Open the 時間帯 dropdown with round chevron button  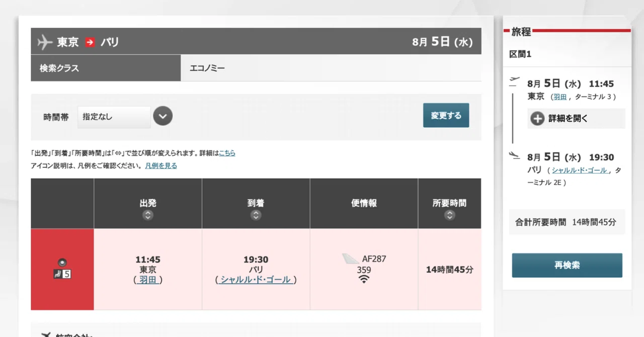click(x=163, y=116)
